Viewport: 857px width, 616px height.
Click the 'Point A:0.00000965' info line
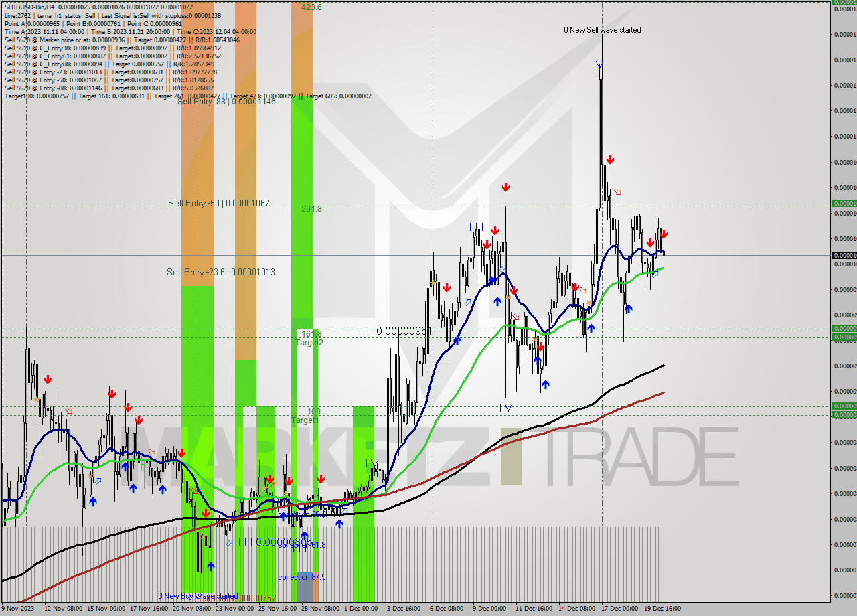(x=93, y=23)
